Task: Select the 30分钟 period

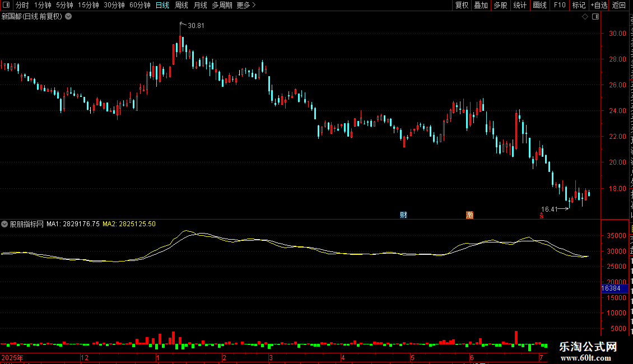Action: click(114, 5)
